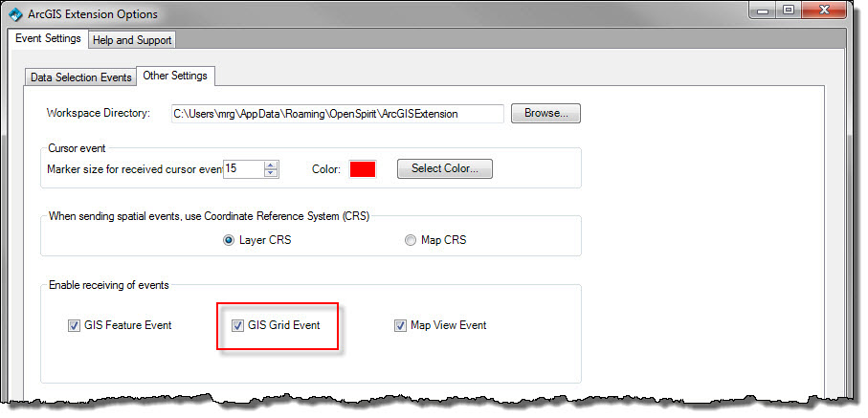Click the Cursor event group label
868x418 pixels.
tap(77, 148)
